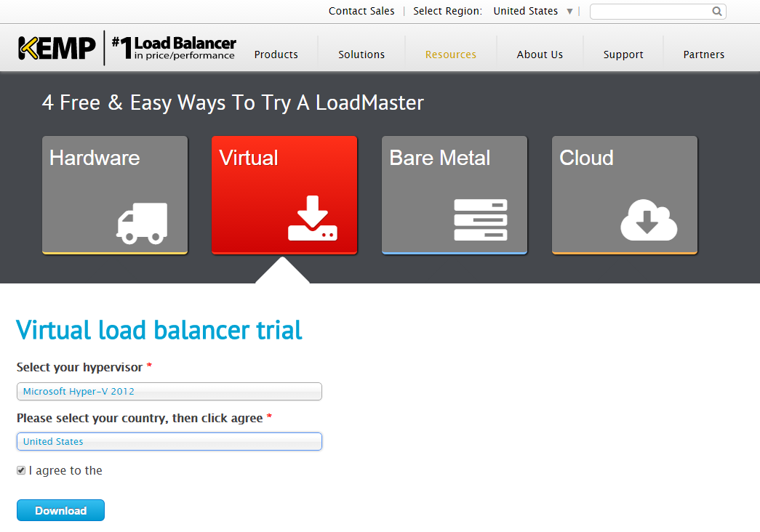Click the KEMP logo
This screenshot has height=532, width=760.
coord(57,48)
